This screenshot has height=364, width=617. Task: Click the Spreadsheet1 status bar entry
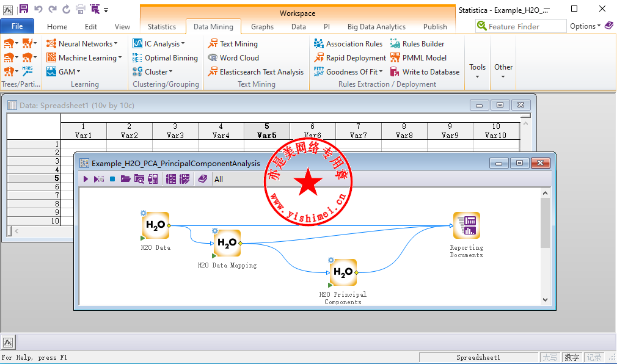click(x=478, y=357)
